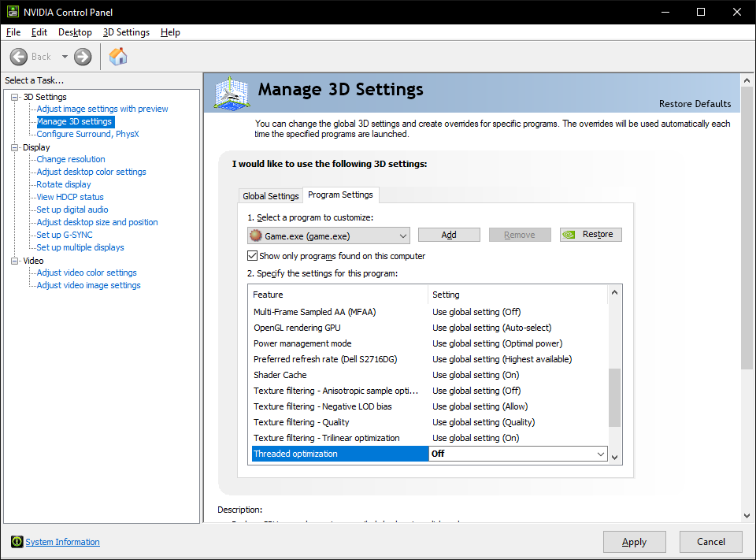Screen dimensions: 756x560
Task: Click the Manage 3D Settings header icon
Action: tap(232, 93)
